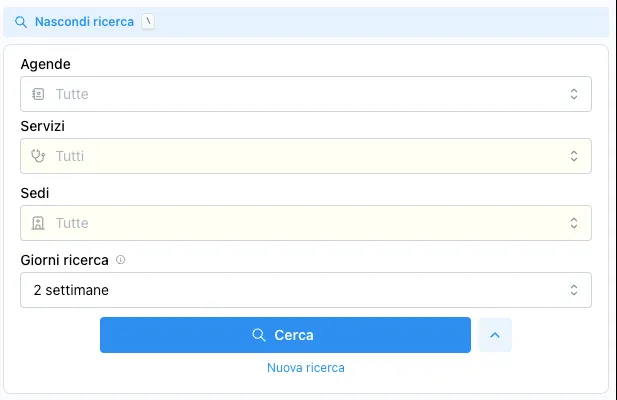Image resolution: width=617 pixels, height=400 pixels.
Task: Focus the Servizi Tutti input field
Action: (300, 156)
